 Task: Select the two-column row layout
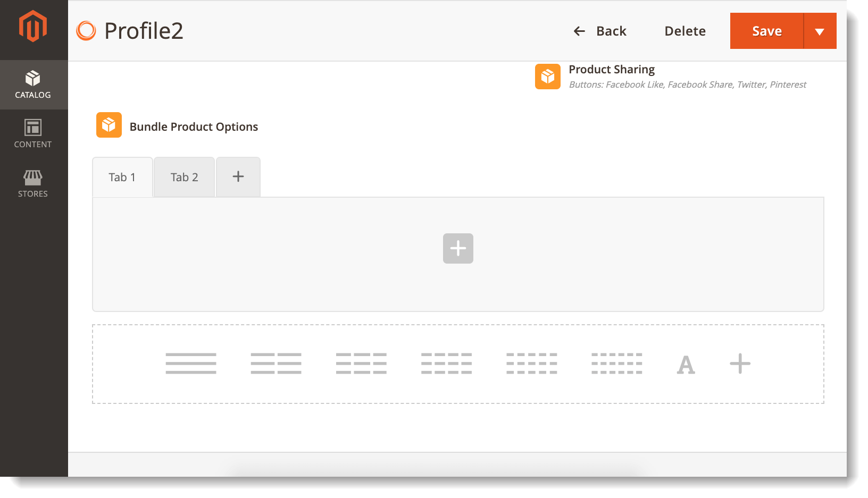tap(276, 364)
